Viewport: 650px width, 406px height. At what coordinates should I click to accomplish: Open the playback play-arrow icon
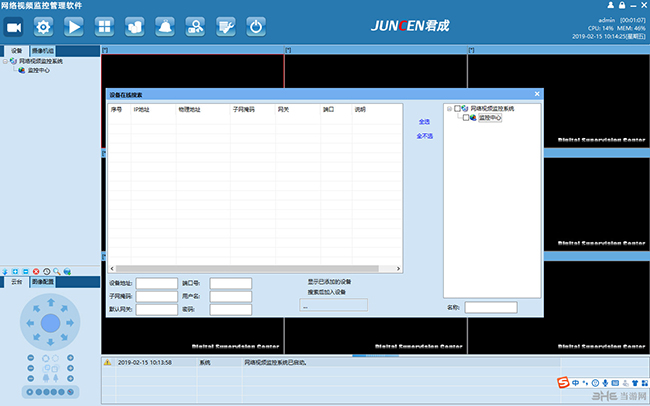74,27
